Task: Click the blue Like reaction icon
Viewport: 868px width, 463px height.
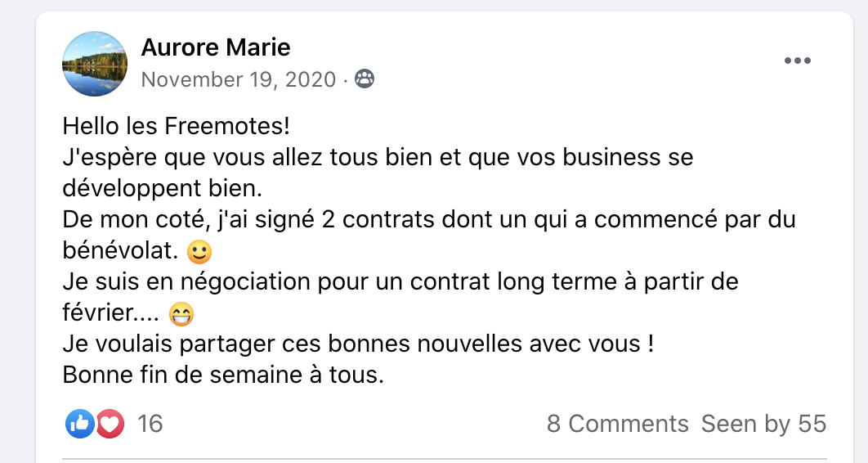Action: coord(80,423)
